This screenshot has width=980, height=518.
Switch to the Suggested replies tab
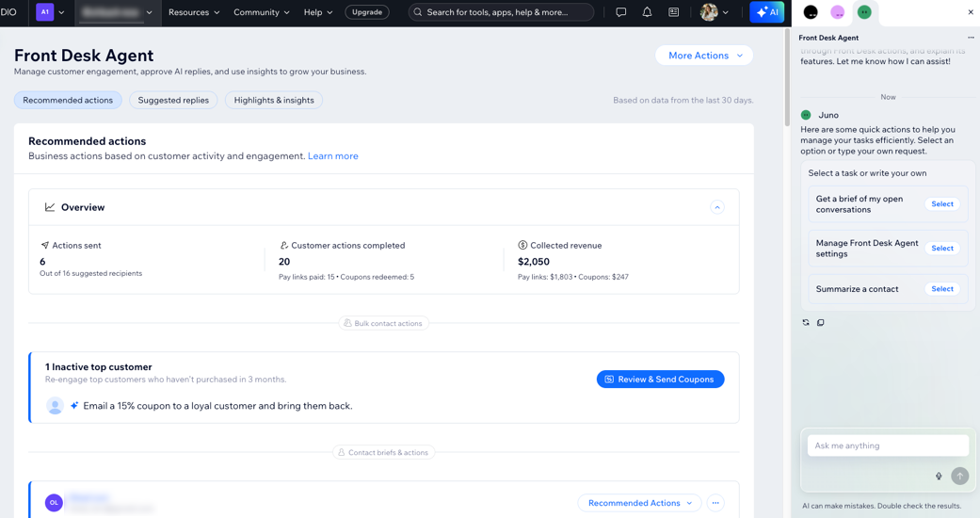173,100
